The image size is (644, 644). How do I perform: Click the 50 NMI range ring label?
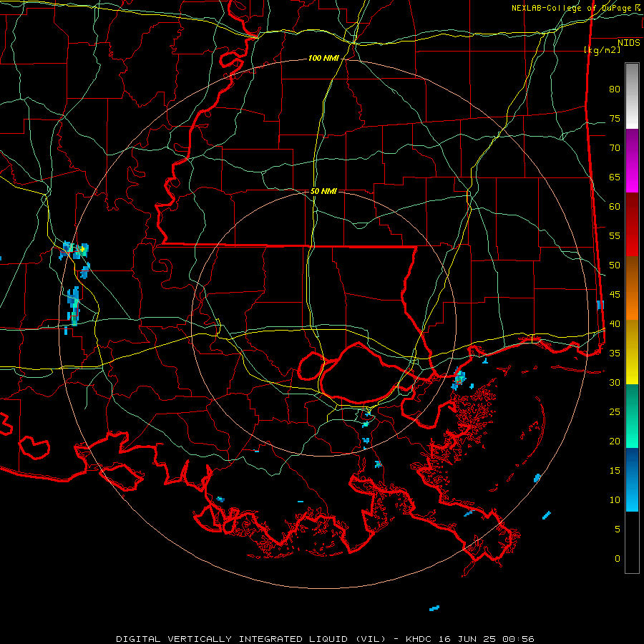point(323,191)
